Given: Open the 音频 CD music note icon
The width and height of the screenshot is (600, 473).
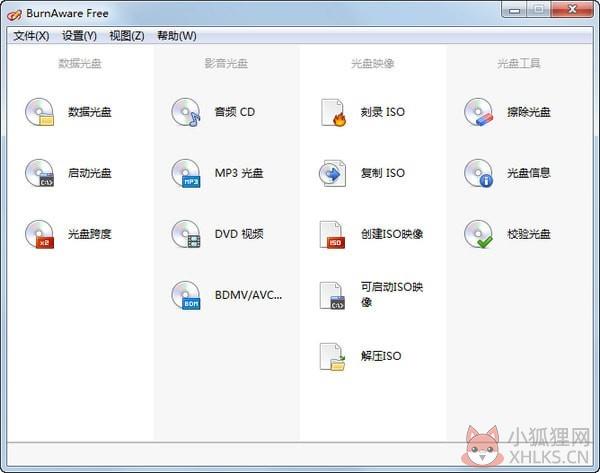Looking at the screenshot, I should click(x=186, y=112).
